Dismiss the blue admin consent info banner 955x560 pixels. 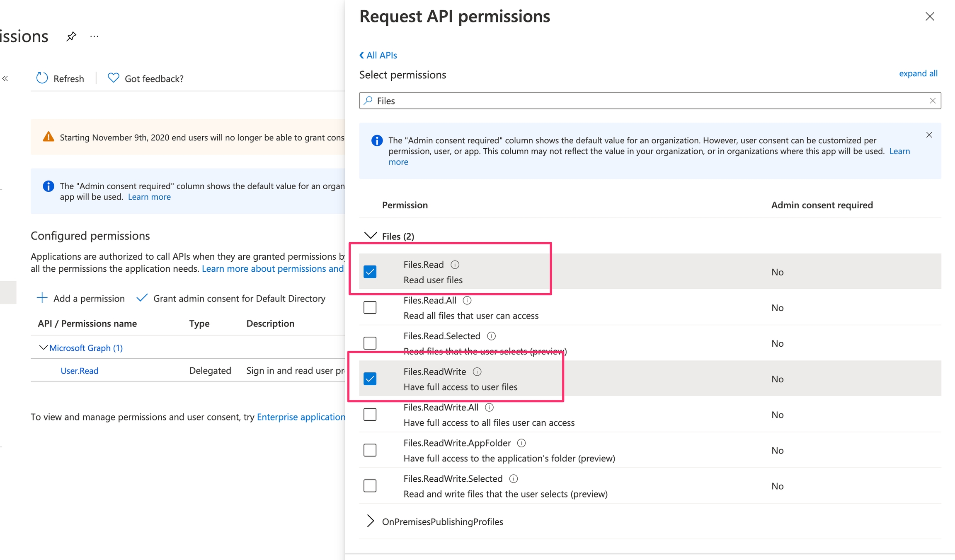click(x=929, y=135)
